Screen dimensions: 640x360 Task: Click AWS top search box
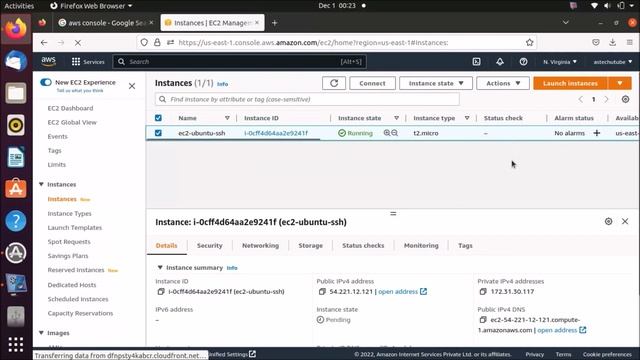pyautogui.click(x=239, y=62)
